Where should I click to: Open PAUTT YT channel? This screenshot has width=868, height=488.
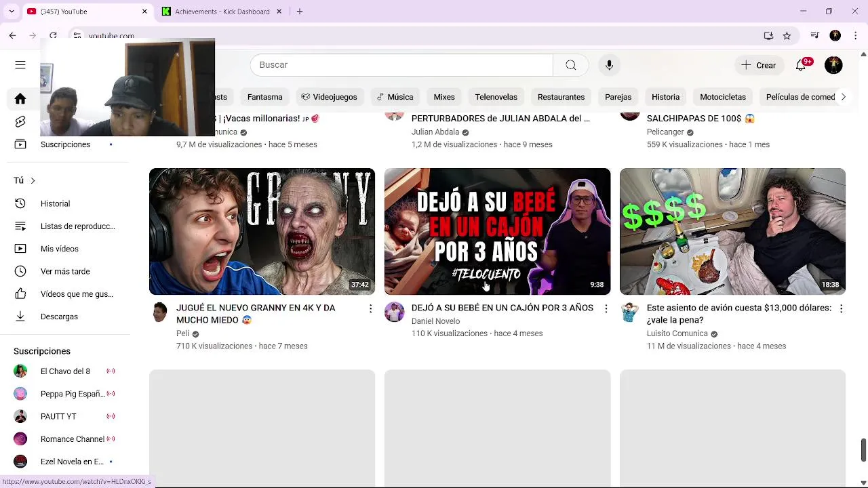[64, 416]
